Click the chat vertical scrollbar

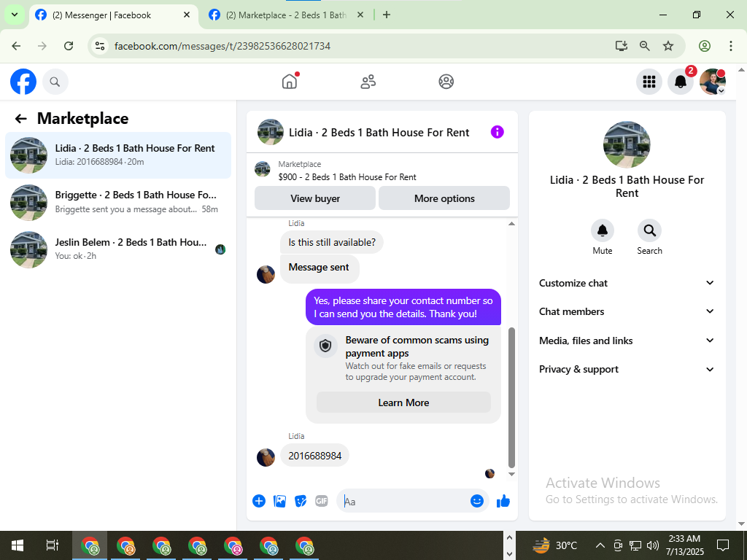pyautogui.click(x=511, y=397)
